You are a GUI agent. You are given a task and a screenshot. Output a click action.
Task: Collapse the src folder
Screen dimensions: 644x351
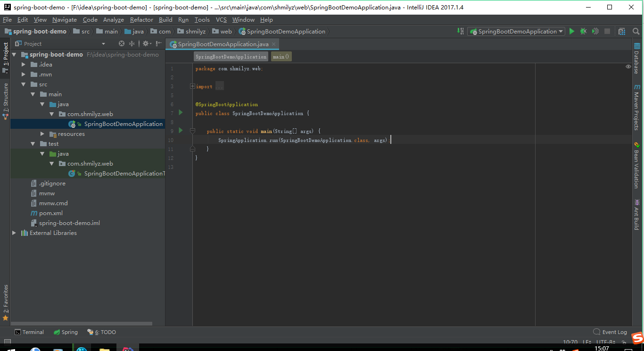point(23,84)
